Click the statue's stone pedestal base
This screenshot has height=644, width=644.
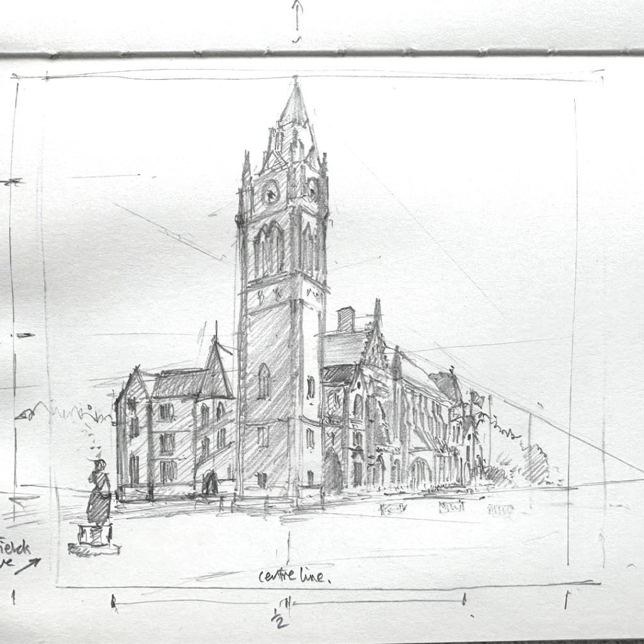(94, 536)
